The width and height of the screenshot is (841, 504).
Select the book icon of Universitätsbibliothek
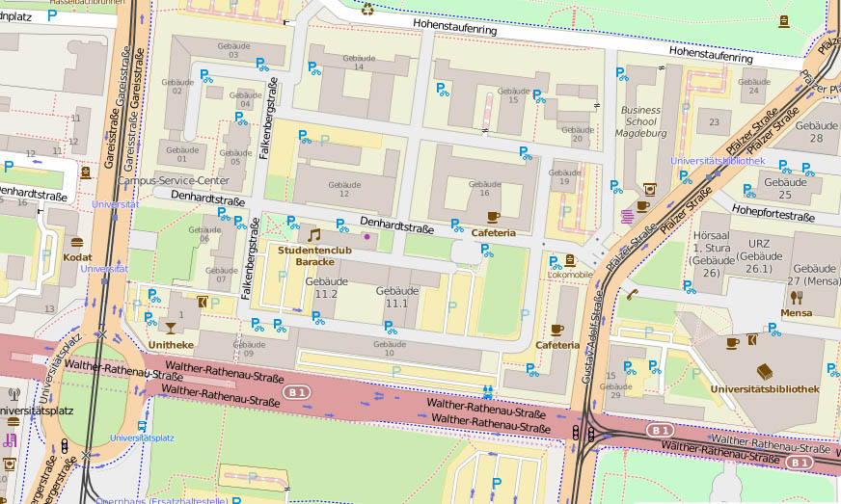coord(764,372)
